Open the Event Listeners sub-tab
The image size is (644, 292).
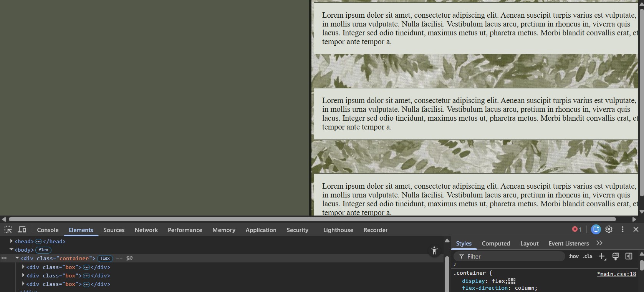pos(569,244)
